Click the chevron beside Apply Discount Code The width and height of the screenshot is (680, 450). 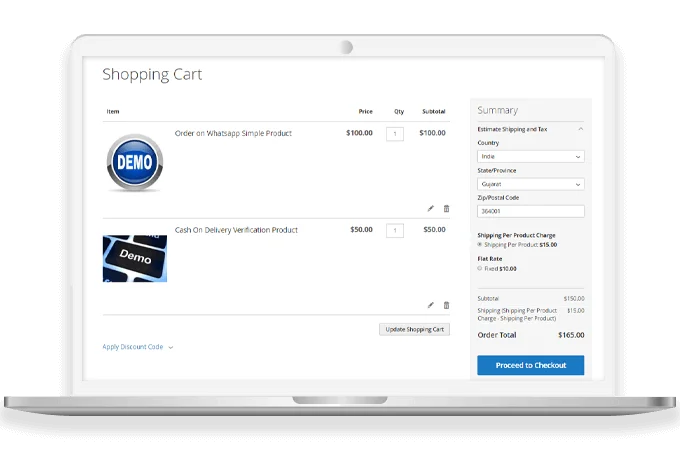coord(171,348)
